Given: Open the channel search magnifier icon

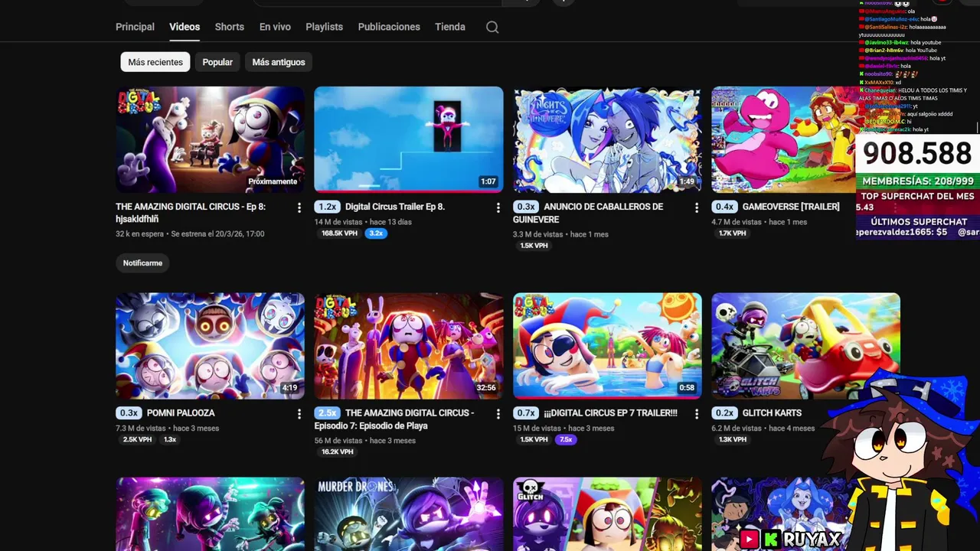Looking at the screenshot, I should coord(492,27).
